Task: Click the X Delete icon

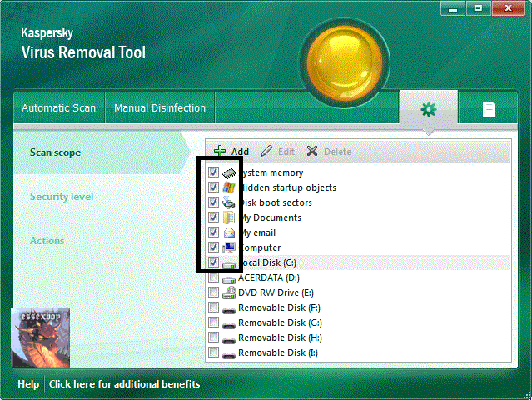Action: pyautogui.click(x=312, y=151)
